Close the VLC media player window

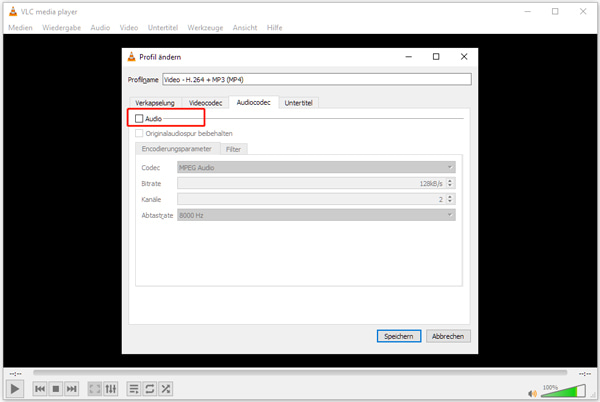point(583,11)
